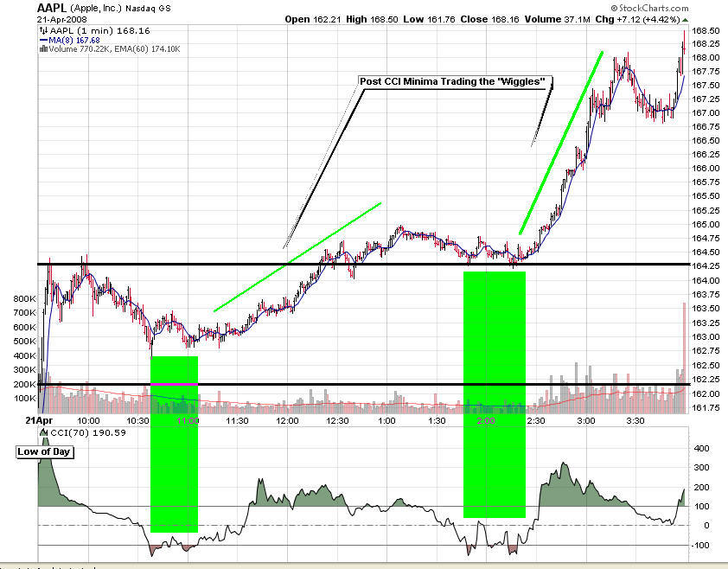Click the 3:00 time axis label
This screenshot has height=569, width=728.
pyautogui.click(x=586, y=421)
